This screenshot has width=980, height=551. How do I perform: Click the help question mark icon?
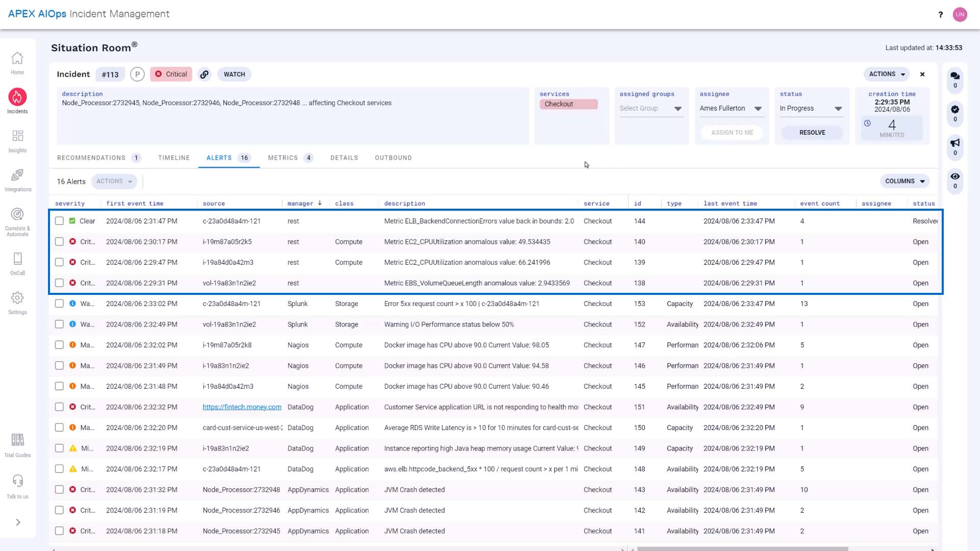click(x=940, y=14)
